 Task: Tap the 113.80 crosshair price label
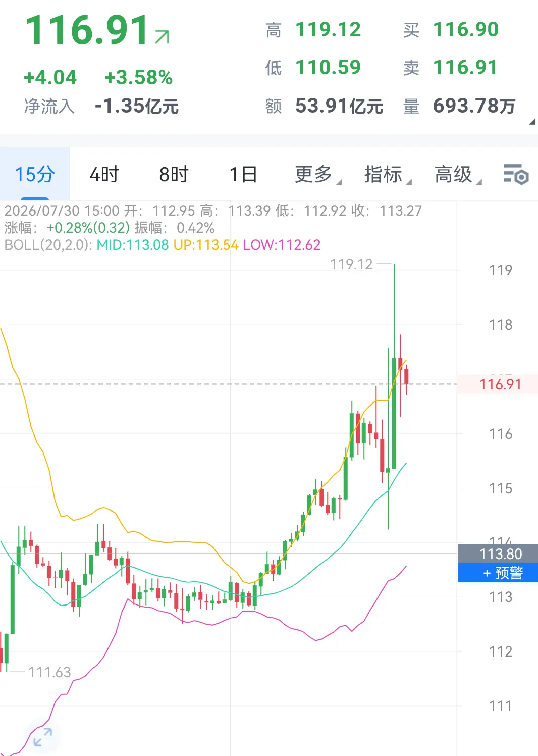coord(498,554)
